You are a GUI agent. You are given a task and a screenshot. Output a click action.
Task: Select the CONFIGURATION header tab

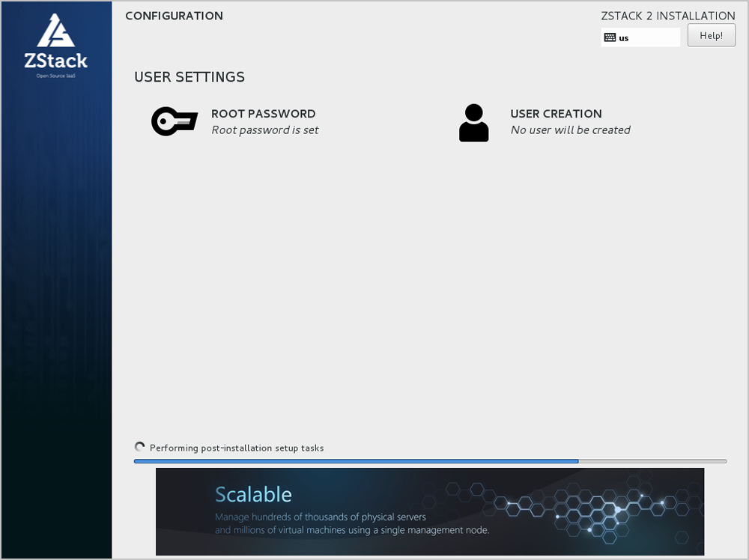174,16
